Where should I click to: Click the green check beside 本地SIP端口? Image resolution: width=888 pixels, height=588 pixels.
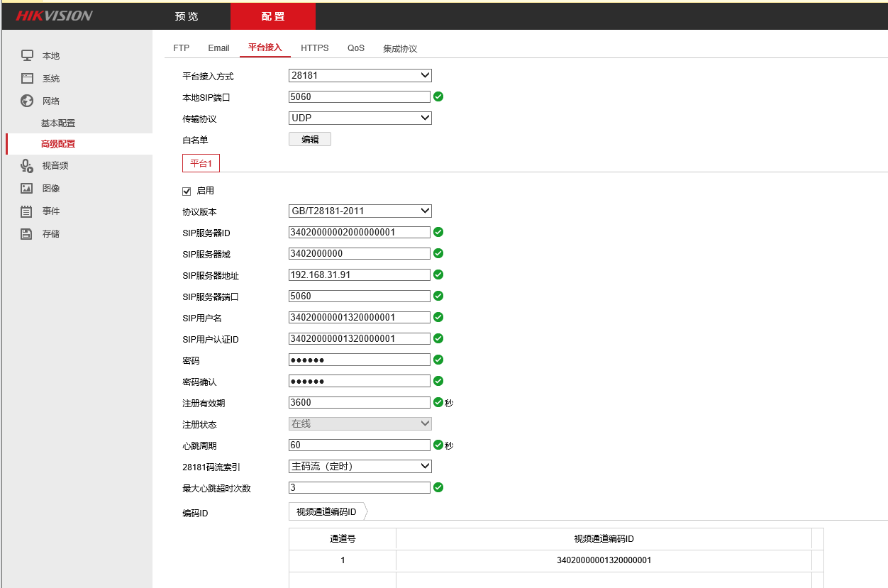click(438, 96)
